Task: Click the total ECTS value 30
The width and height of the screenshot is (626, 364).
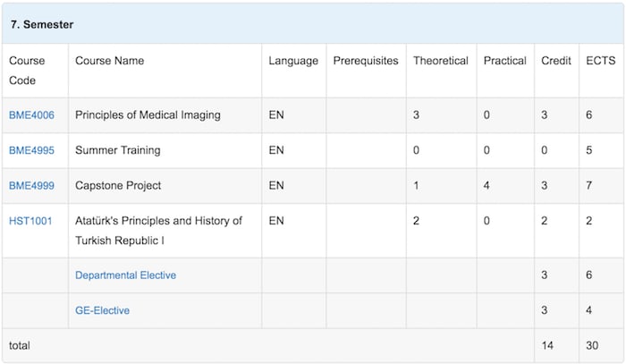Action: 592,345
